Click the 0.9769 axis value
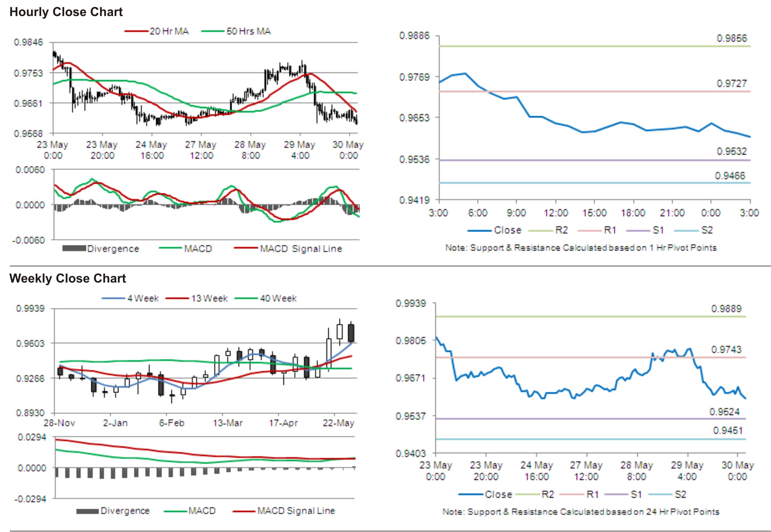 [x=414, y=77]
